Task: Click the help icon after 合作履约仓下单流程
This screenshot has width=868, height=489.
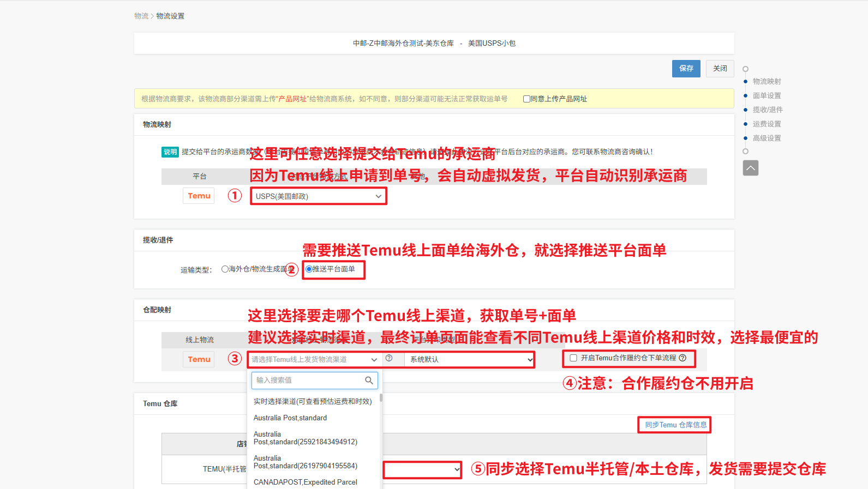Action: (683, 358)
